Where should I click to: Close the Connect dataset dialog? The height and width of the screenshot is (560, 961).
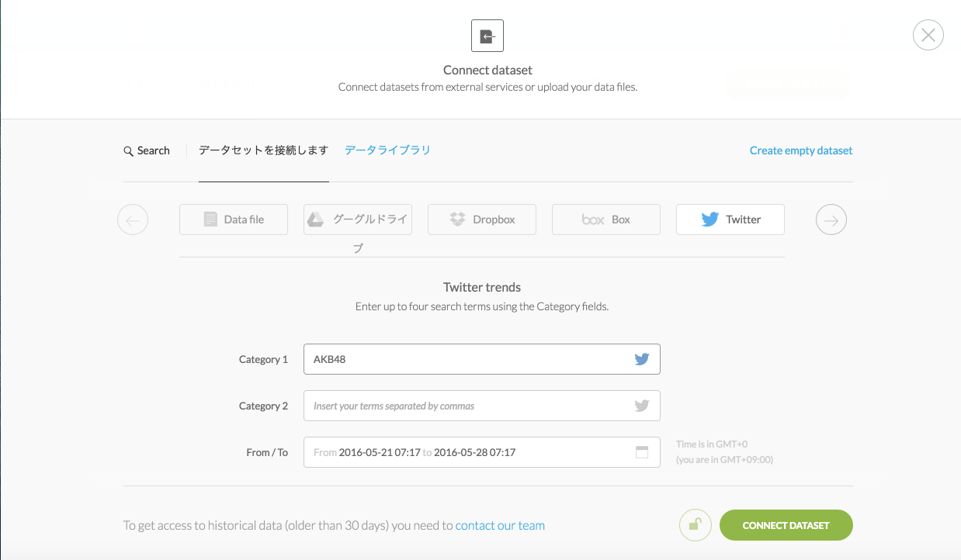(x=928, y=35)
